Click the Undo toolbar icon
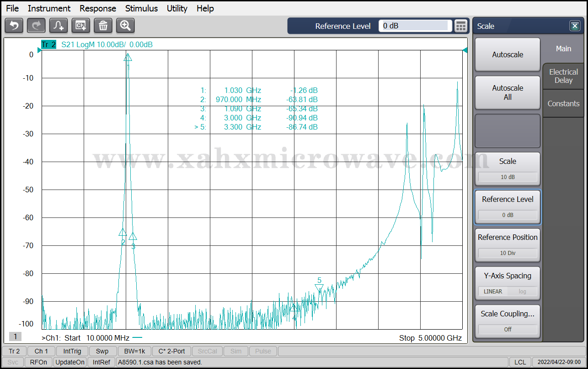Image resolution: width=588 pixels, height=369 pixels. (14, 26)
